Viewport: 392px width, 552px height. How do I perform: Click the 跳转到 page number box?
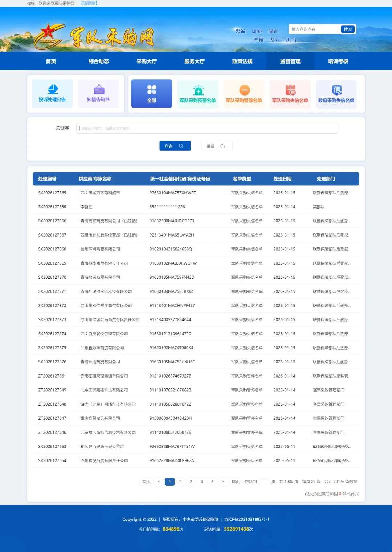click(x=264, y=482)
